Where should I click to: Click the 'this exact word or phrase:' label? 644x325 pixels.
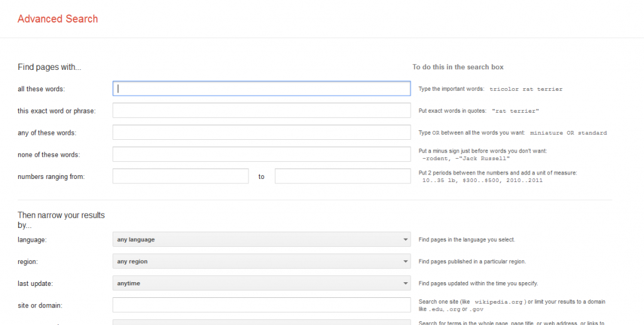(x=56, y=111)
